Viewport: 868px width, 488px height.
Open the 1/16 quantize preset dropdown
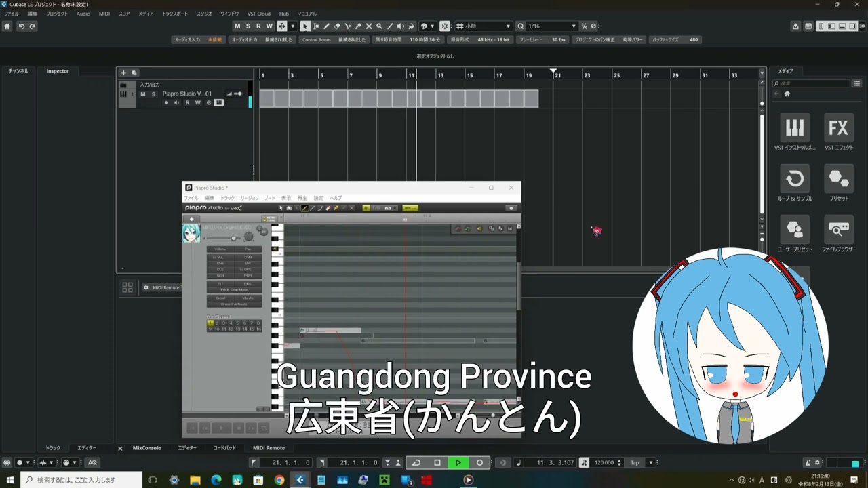574,26
